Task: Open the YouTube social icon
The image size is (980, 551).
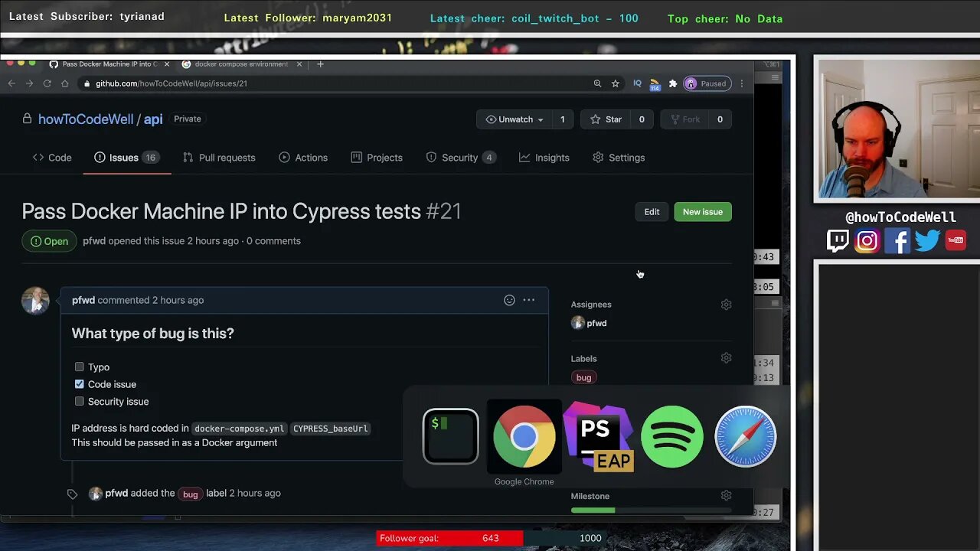Action: 955,240
